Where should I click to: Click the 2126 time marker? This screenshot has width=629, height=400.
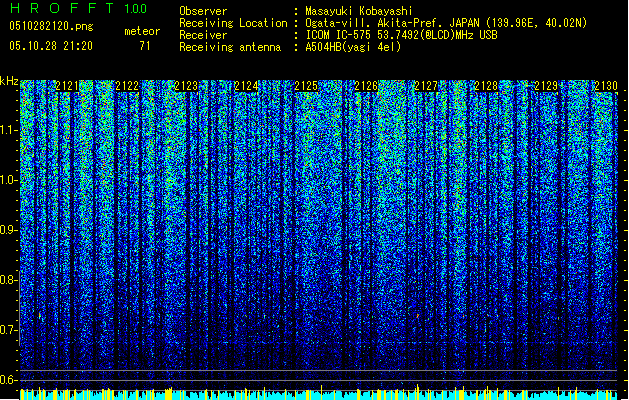366,86
